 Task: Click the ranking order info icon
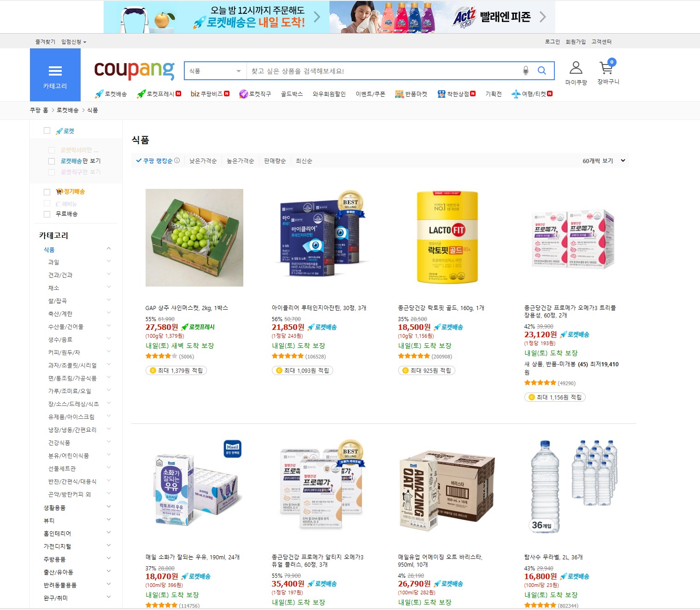pos(177,160)
